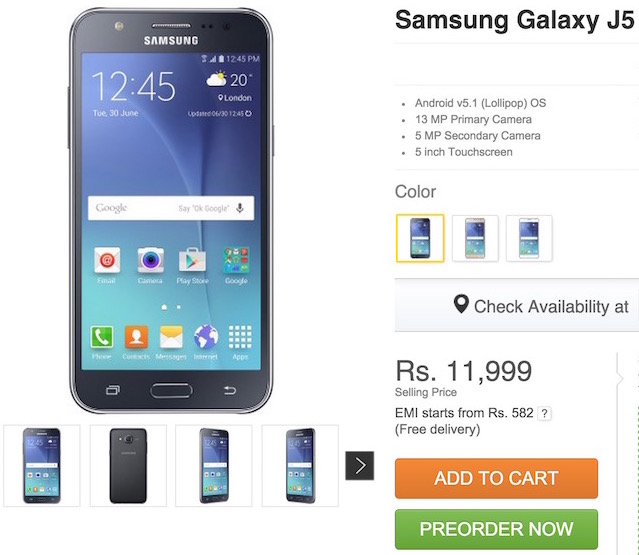Click the ADD TO CART button
The height and width of the screenshot is (555, 639).
496,478
